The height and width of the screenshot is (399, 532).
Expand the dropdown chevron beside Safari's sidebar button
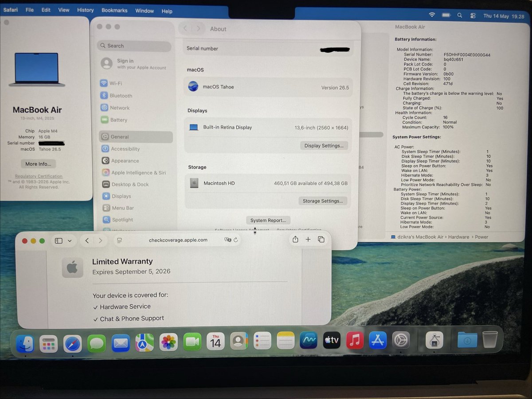point(70,241)
